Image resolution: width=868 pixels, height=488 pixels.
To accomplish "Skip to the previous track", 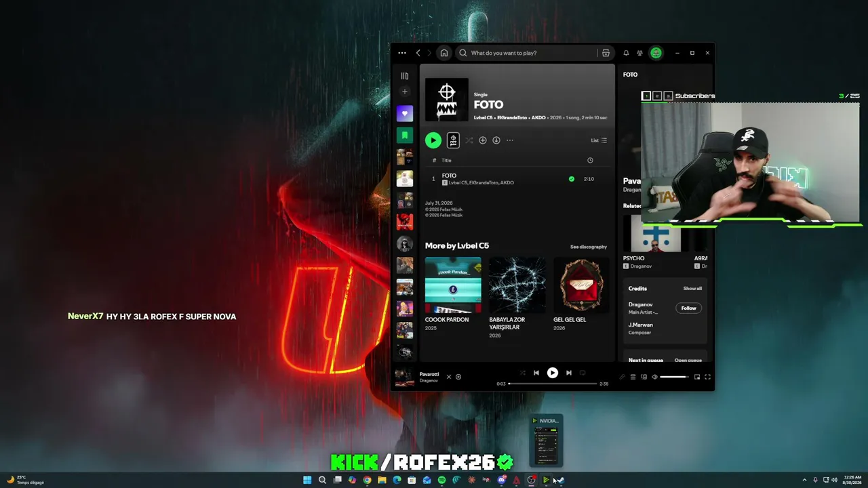I will pyautogui.click(x=536, y=373).
